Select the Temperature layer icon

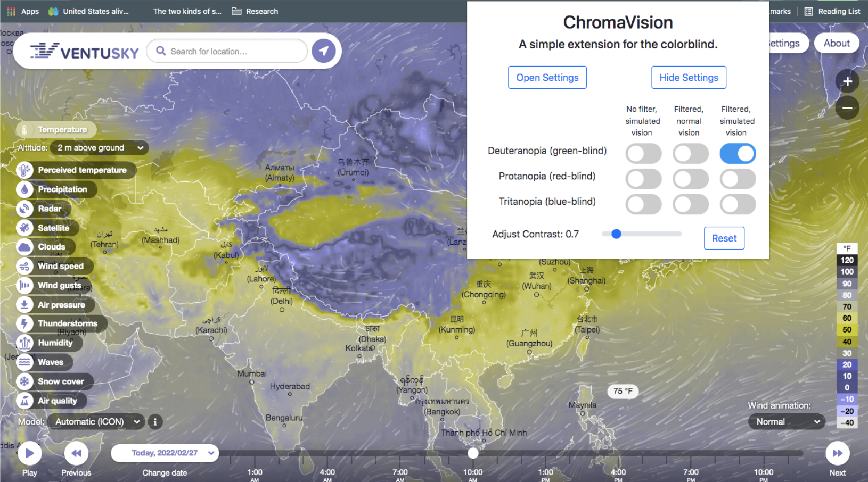point(24,130)
